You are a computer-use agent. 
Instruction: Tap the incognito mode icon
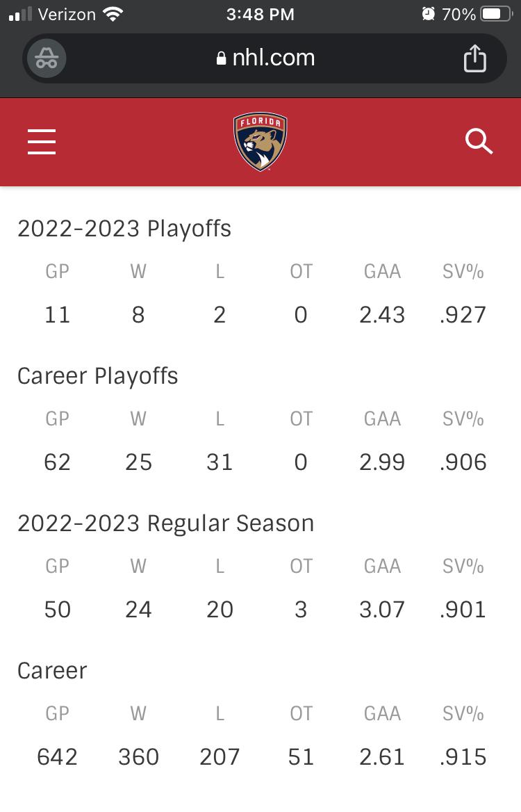[46, 58]
